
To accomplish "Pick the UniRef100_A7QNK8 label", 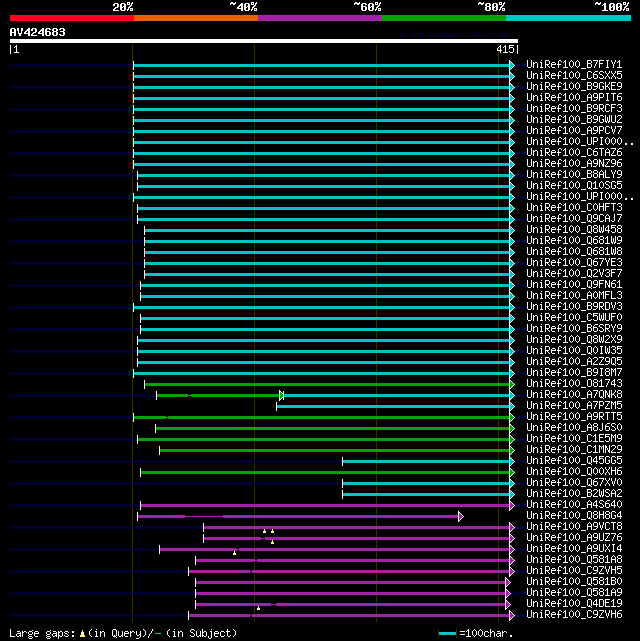I will (x=574, y=395).
